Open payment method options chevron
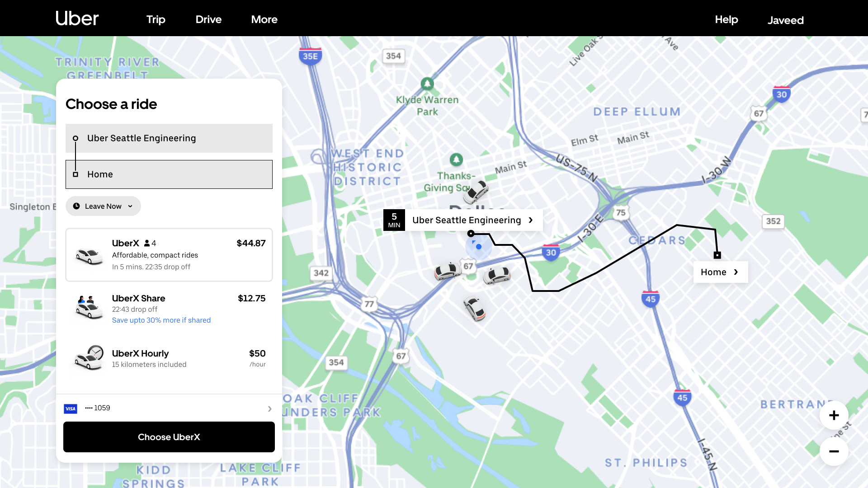Viewport: 868px width, 488px height. (x=269, y=409)
